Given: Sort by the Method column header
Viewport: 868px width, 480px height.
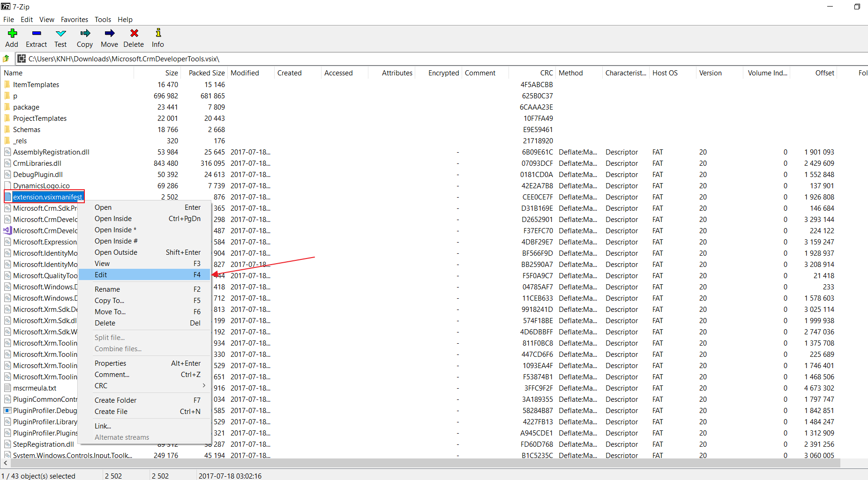Looking at the screenshot, I should (579, 73).
